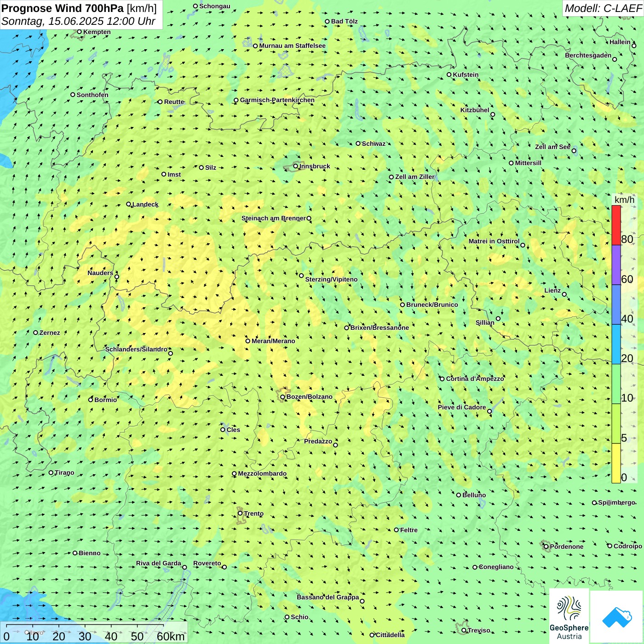Click the 'Pieve di Cadore' label

462,407
